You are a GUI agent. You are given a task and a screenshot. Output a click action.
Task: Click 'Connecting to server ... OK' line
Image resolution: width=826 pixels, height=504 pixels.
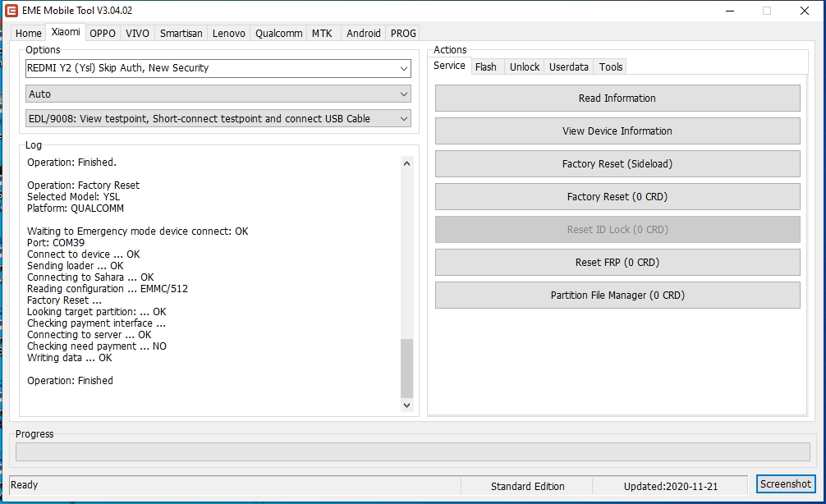[x=89, y=334]
